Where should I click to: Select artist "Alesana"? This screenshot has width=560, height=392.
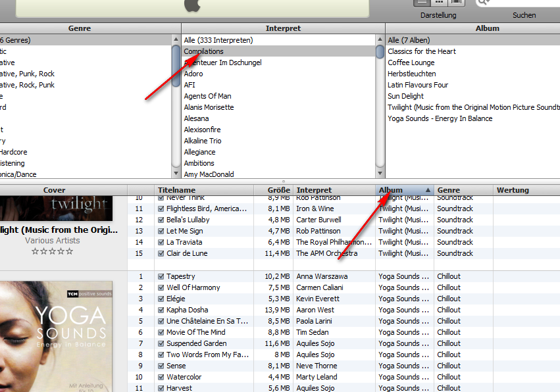pos(278,118)
